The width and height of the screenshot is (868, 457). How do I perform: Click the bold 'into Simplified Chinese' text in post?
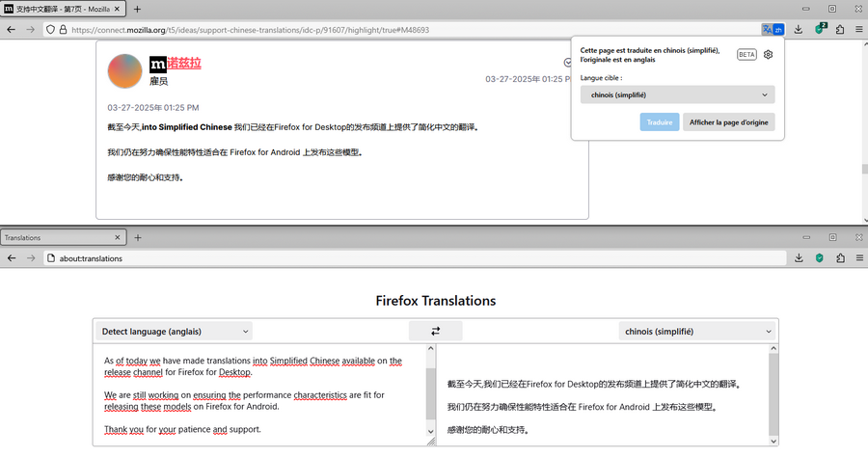pyautogui.click(x=186, y=127)
